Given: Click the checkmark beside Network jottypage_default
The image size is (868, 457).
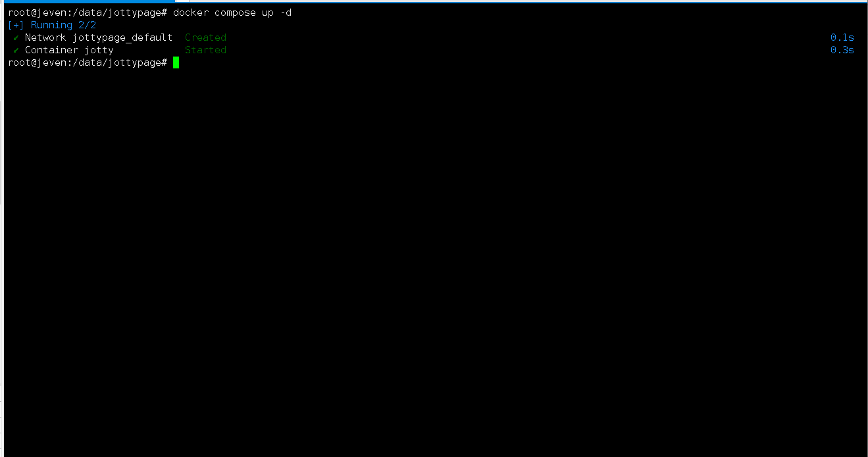Looking at the screenshot, I should point(16,37).
